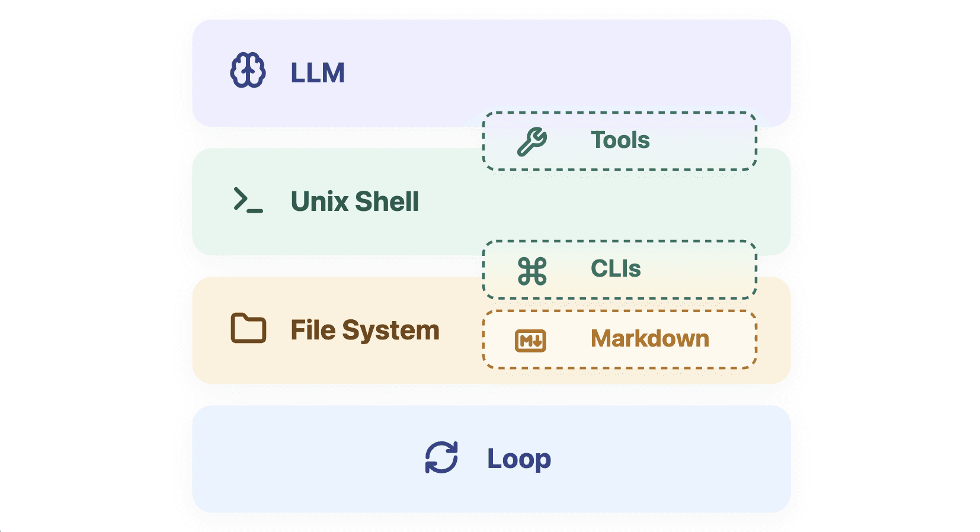Screen dimensions: 980x532
Task: Click the Markdown file icon
Action: coord(530,341)
